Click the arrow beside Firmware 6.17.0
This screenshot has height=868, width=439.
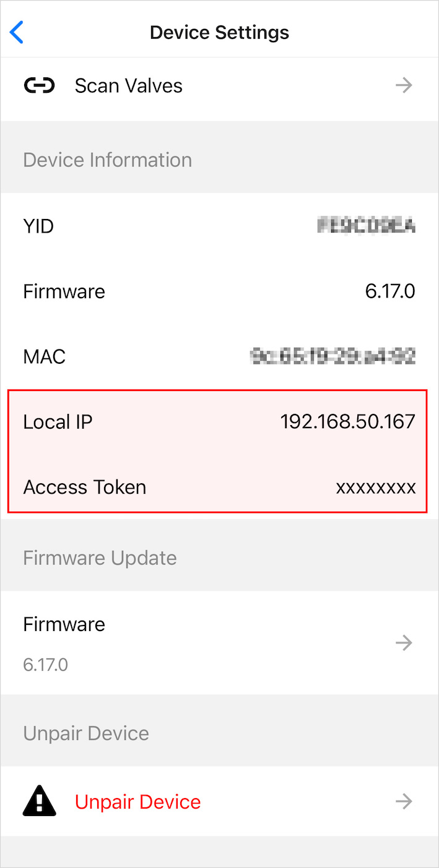pos(404,643)
